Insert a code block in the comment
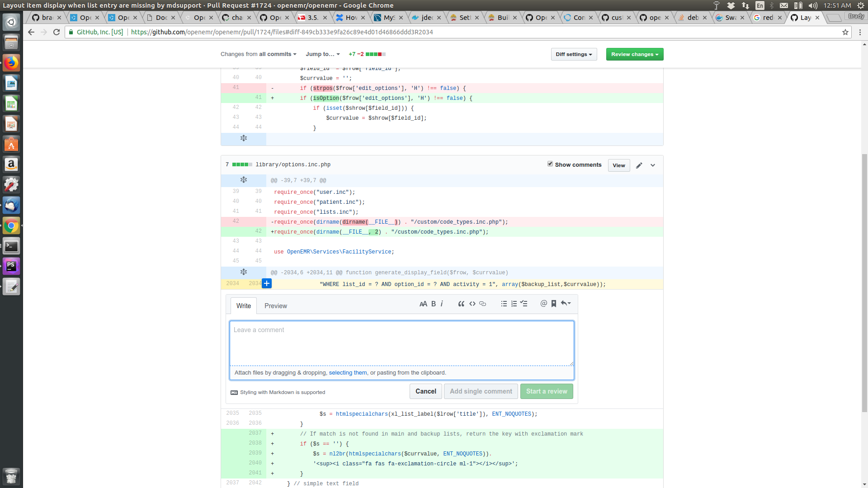This screenshot has width=868, height=488. [x=472, y=304]
